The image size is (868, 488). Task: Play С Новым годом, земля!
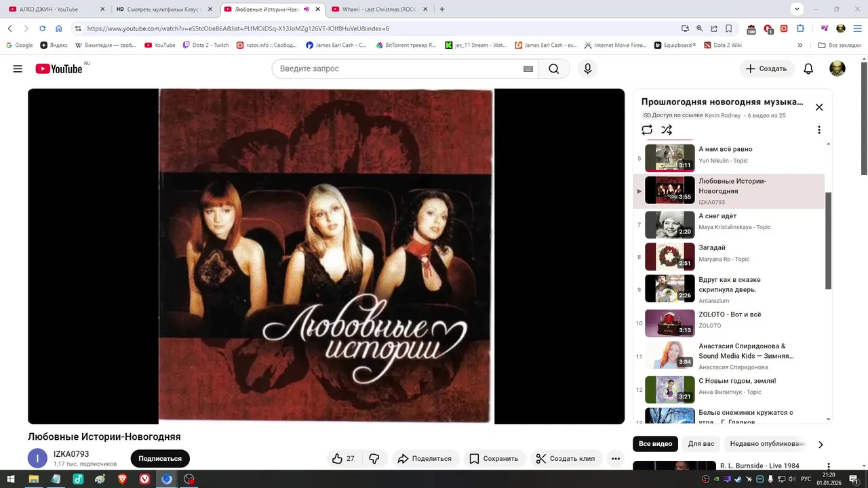tap(729, 389)
